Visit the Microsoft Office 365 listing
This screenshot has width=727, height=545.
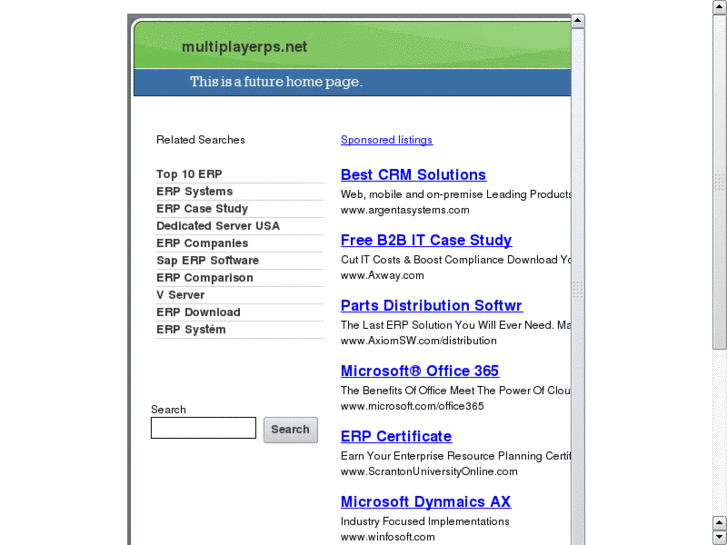click(420, 371)
